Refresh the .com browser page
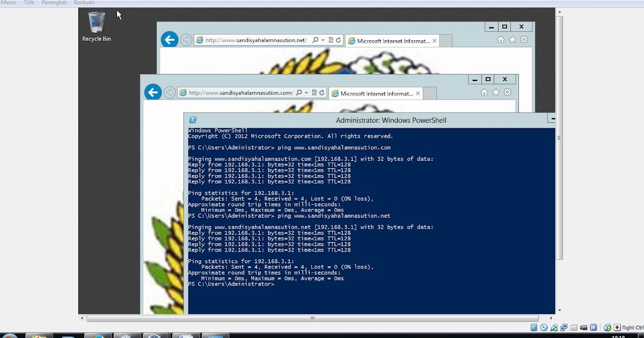 pos(322,93)
